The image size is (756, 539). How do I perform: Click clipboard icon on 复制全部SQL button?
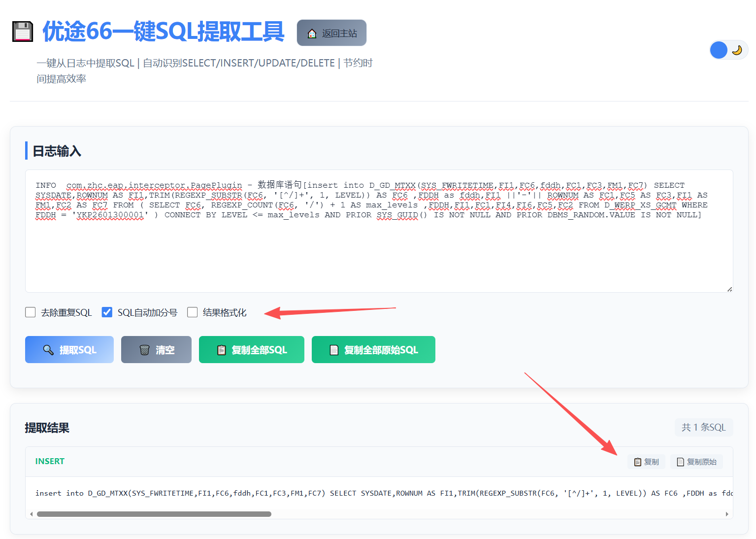[222, 350]
